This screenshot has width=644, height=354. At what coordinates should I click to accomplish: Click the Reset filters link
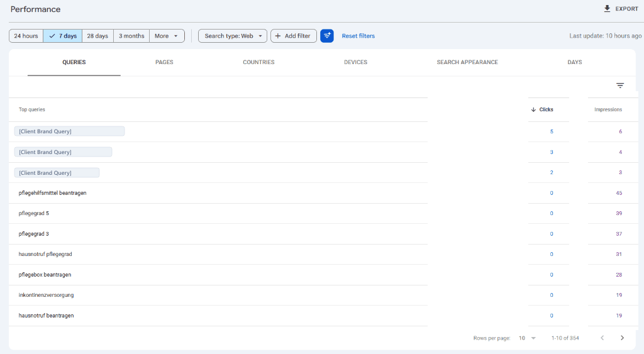(x=358, y=36)
